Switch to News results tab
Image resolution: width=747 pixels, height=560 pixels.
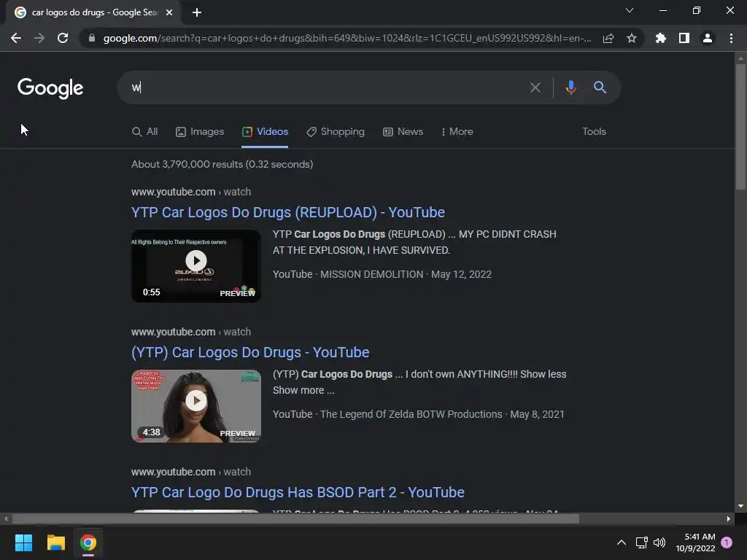pyautogui.click(x=403, y=132)
